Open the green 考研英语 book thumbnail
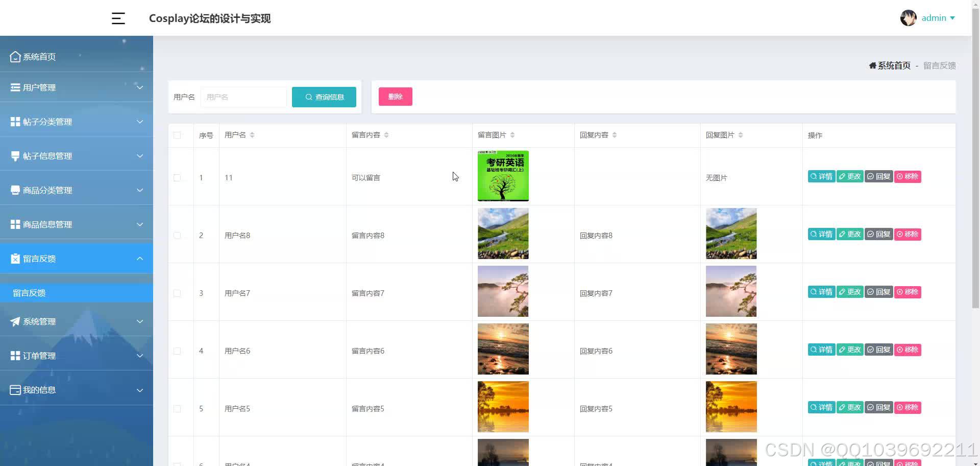The width and height of the screenshot is (980, 466). [x=503, y=176]
